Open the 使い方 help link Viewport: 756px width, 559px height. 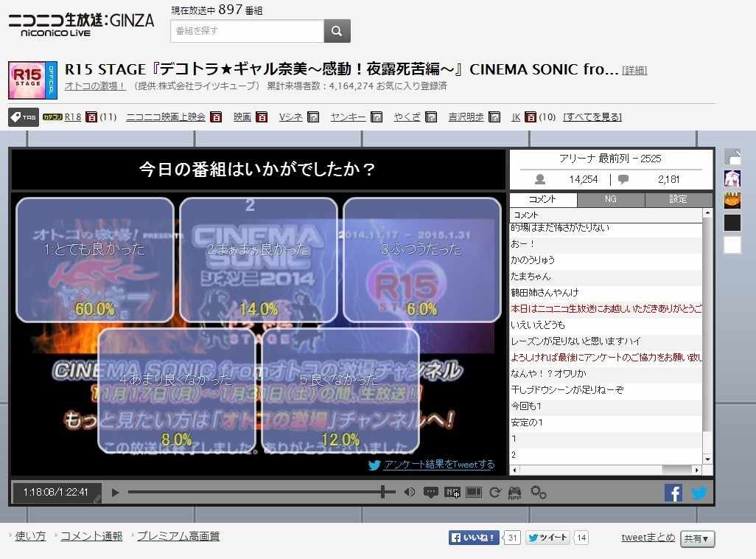click(x=30, y=536)
